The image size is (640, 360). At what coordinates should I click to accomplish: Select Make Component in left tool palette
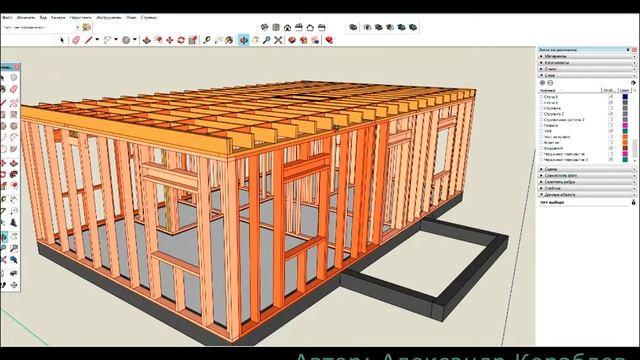[13, 78]
